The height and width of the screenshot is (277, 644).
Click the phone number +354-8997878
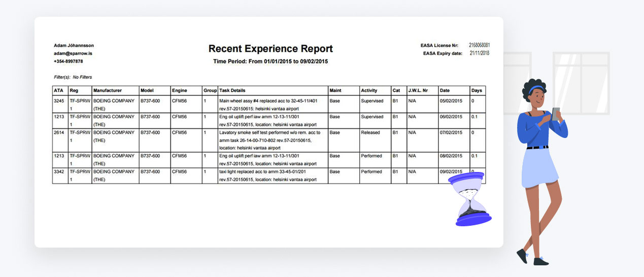(69, 61)
